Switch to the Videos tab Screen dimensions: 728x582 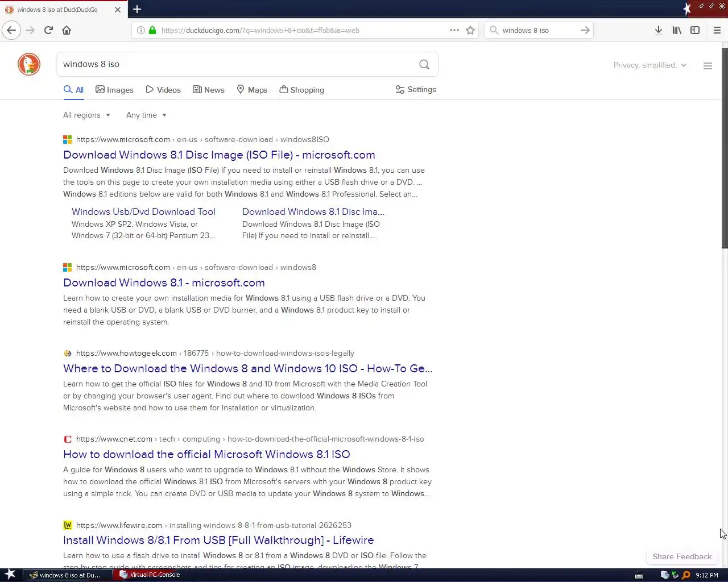(x=163, y=90)
